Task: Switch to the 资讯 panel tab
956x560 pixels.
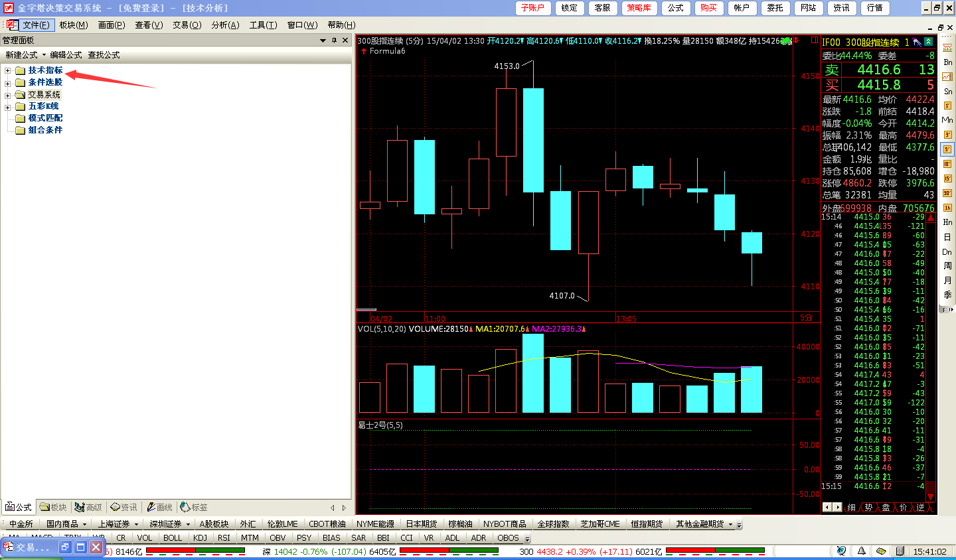Action: point(124,507)
